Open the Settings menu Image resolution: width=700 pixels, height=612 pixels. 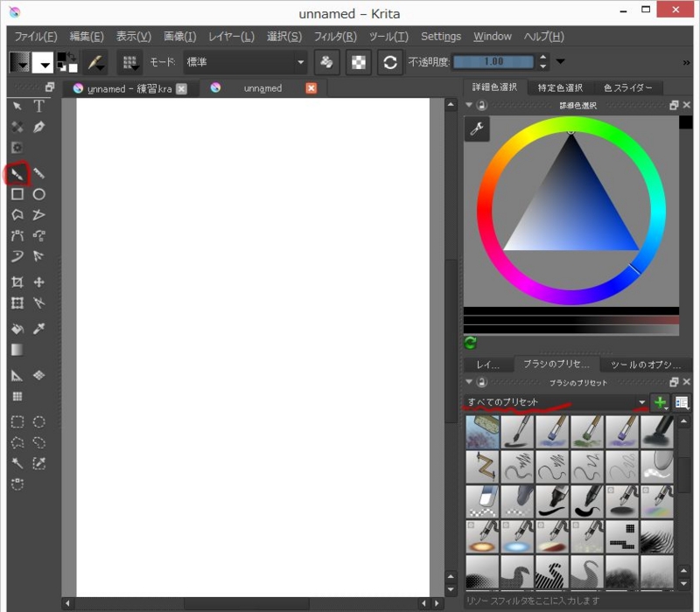(441, 37)
